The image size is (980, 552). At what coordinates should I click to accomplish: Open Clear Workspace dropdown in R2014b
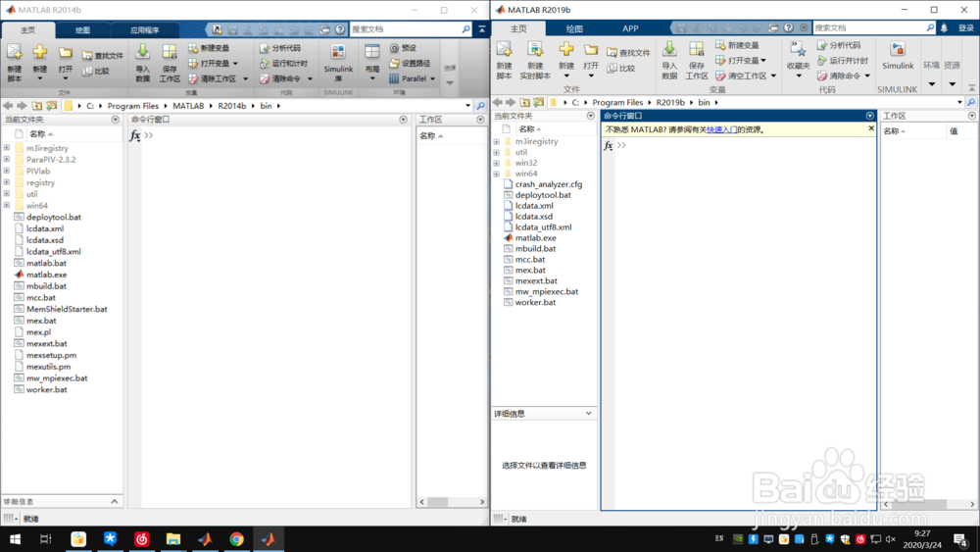point(246,78)
